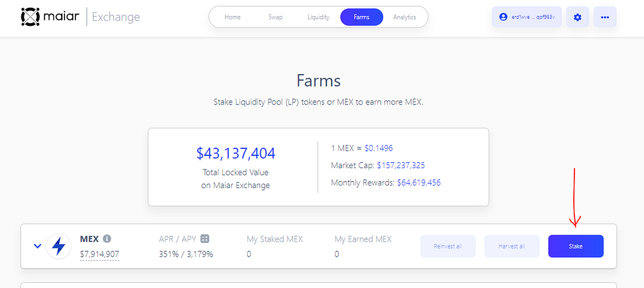Click the $7,914,907 MEX farm value
The image size is (644, 288).
(99, 254)
